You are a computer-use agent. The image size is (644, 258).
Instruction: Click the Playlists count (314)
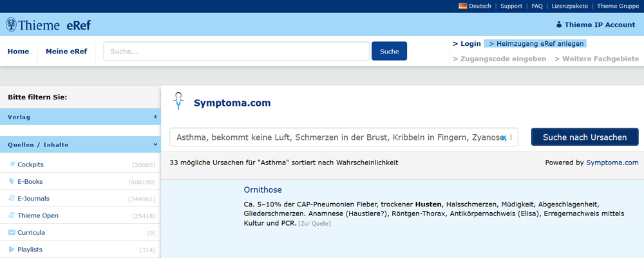[x=147, y=250]
